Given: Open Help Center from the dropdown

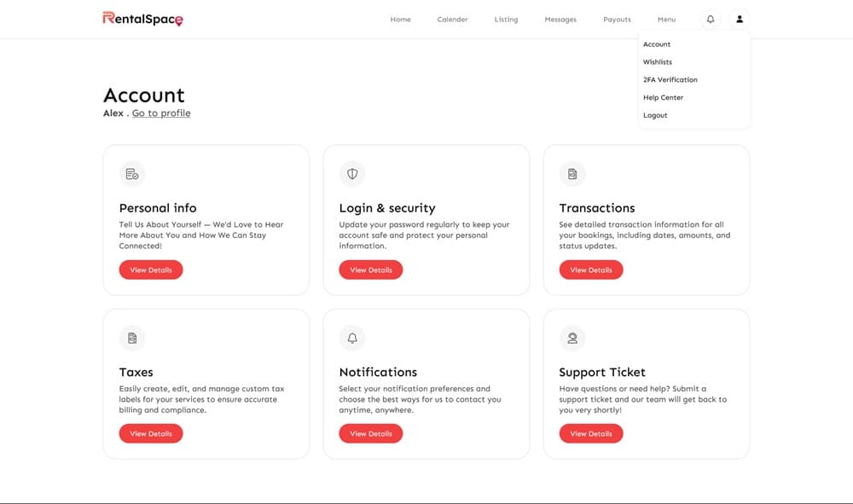Looking at the screenshot, I should pyautogui.click(x=663, y=97).
